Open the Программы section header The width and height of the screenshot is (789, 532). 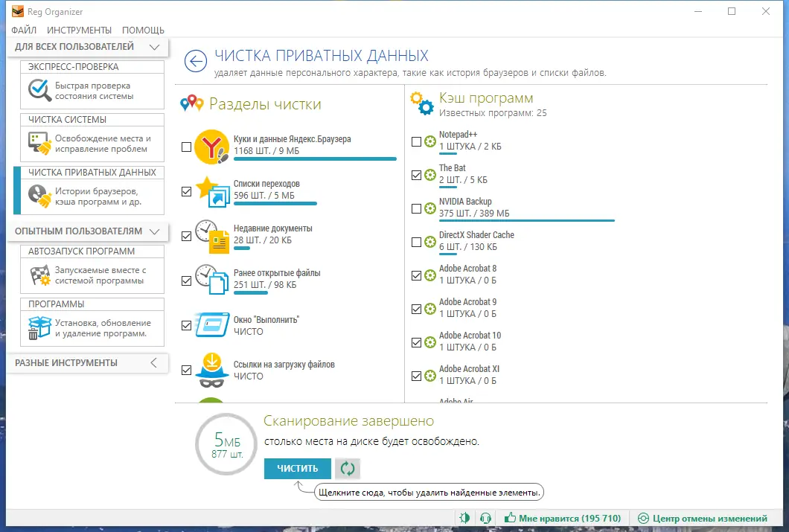click(92, 304)
